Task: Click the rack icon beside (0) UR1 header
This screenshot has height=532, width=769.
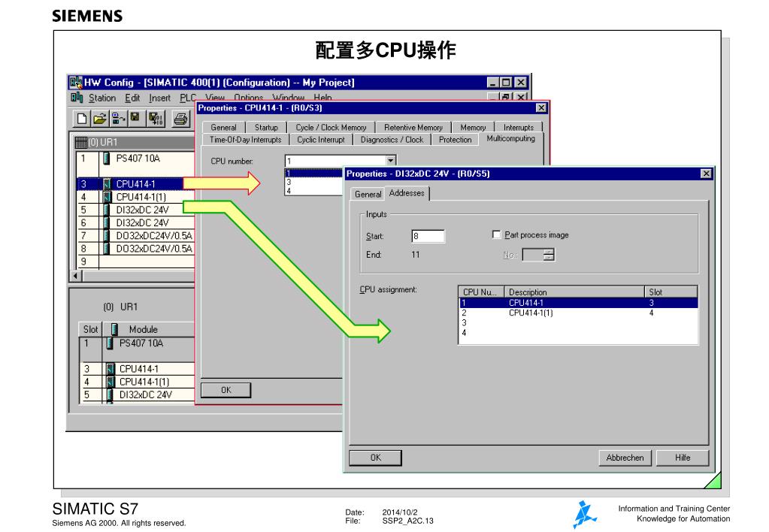Action: point(81,142)
